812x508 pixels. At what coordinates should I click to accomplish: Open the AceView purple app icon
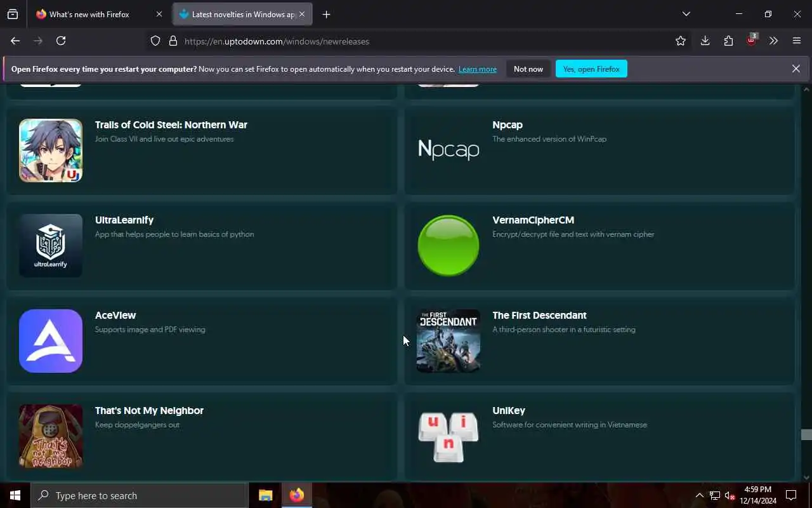pyautogui.click(x=51, y=341)
